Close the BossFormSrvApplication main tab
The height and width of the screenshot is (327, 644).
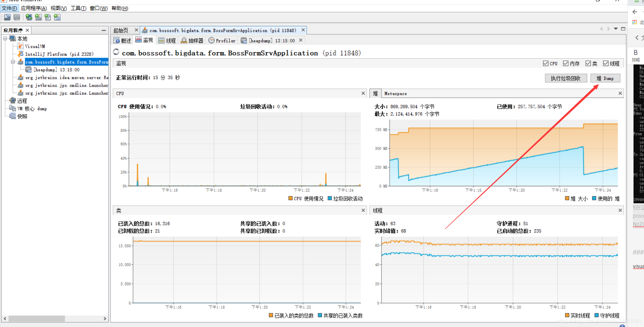(303, 30)
